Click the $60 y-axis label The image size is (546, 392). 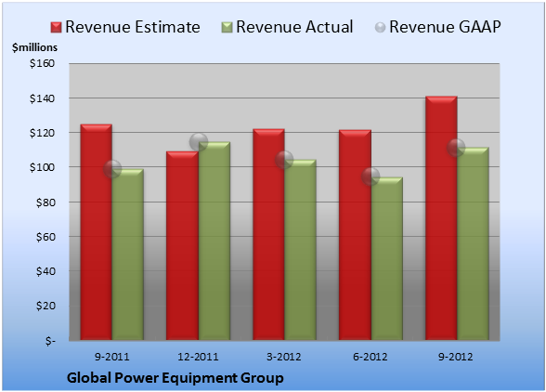(45, 237)
